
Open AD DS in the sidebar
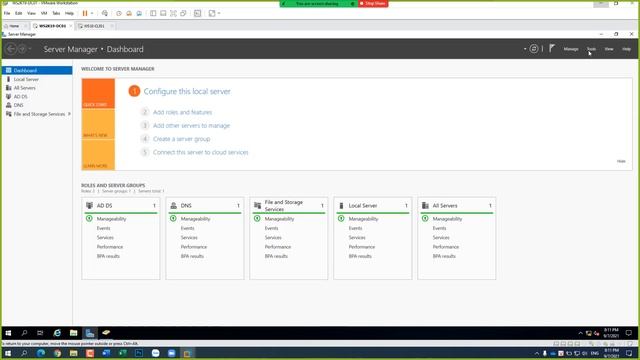point(20,97)
